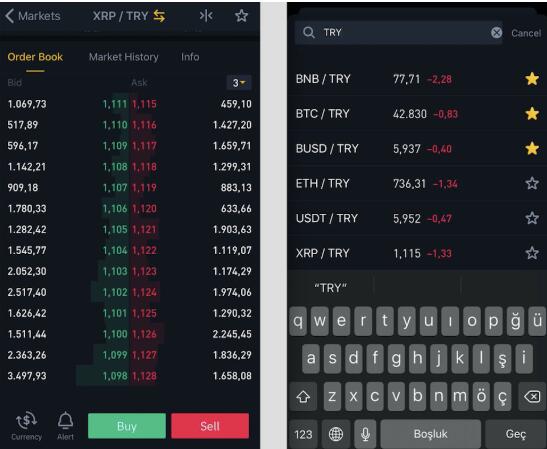Screen dimensions: 547x449
Task: Go back to Markets
Action: click(33, 16)
